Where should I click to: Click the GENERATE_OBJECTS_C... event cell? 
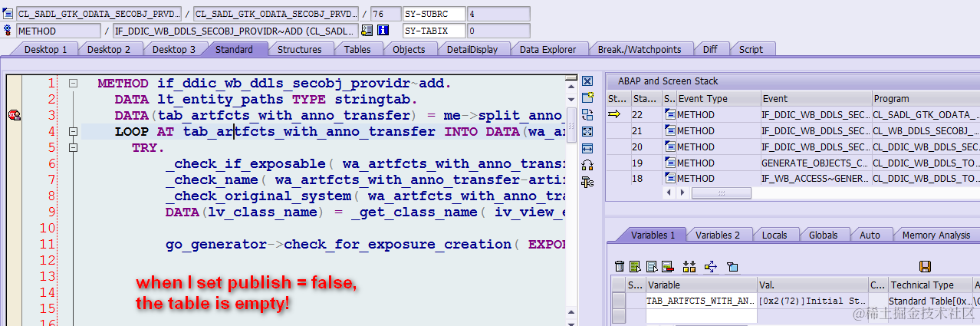[x=815, y=163]
